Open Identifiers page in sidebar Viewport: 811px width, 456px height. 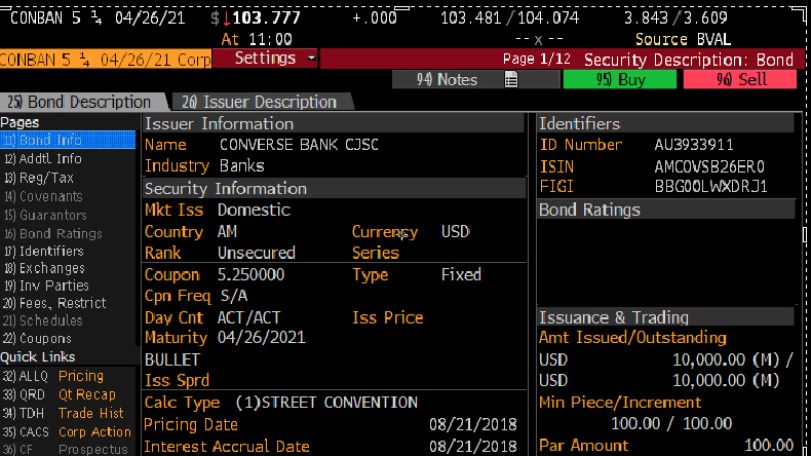(x=43, y=251)
